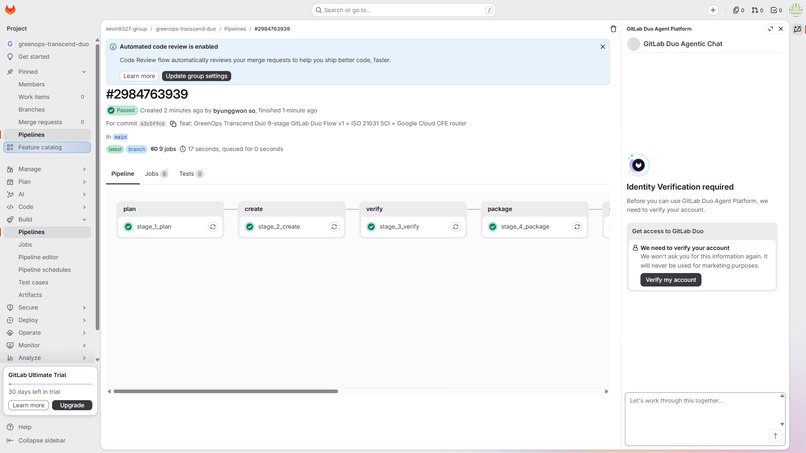Click stage_4_package passed status icon
This screenshot has height=453, width=806.
pyautogui.click(x=492, y=227)
